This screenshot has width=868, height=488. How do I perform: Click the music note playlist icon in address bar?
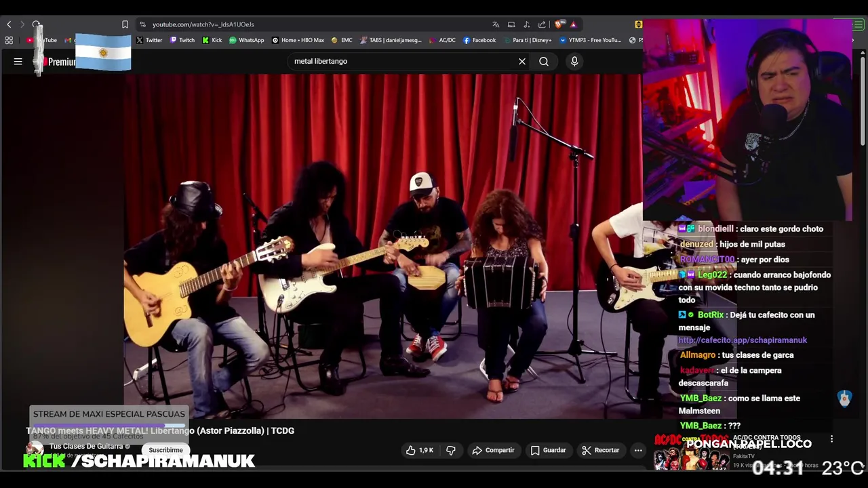[527, 24]
